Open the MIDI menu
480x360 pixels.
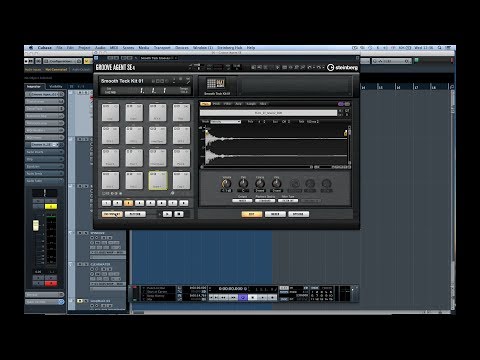[114, 48]
